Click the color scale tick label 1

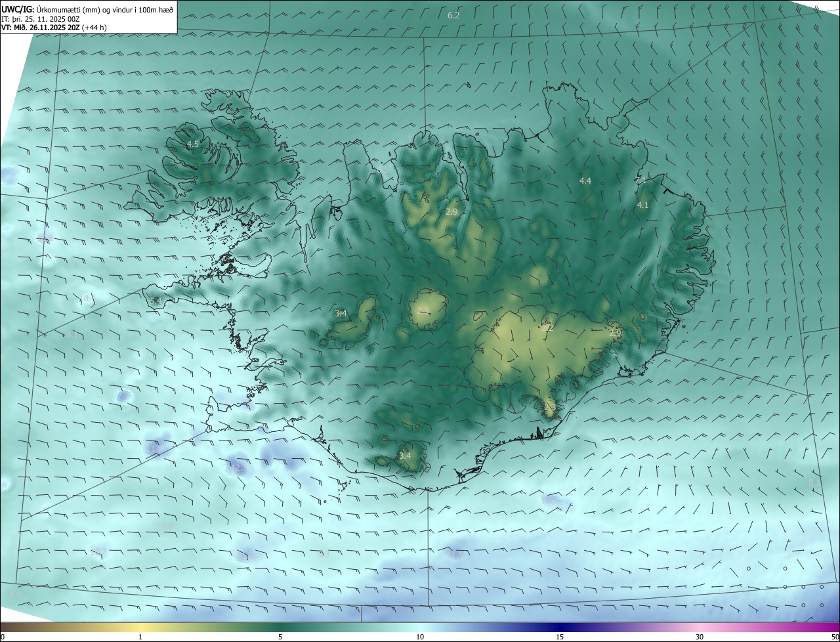[x=140, y=637]
